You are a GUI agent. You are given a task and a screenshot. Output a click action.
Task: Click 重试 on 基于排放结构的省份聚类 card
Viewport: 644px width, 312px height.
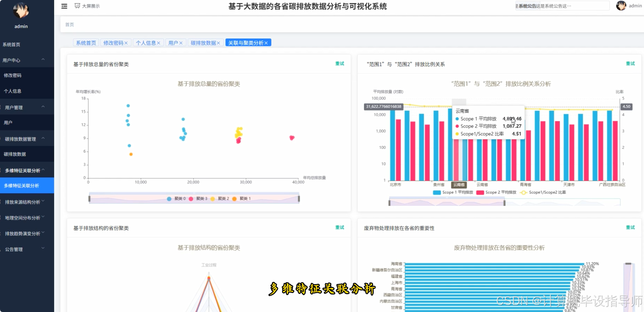[x=340, y=228]
